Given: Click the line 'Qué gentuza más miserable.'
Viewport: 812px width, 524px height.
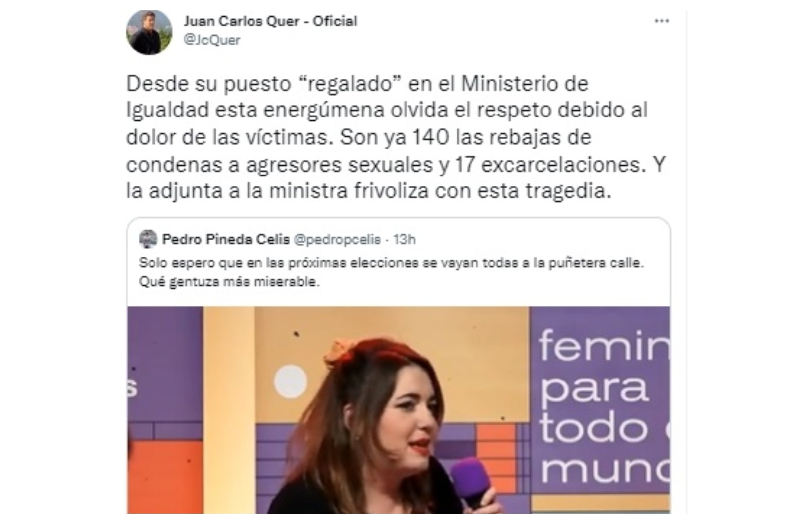Looking at the screenshot, I should (x=230, y=282).
